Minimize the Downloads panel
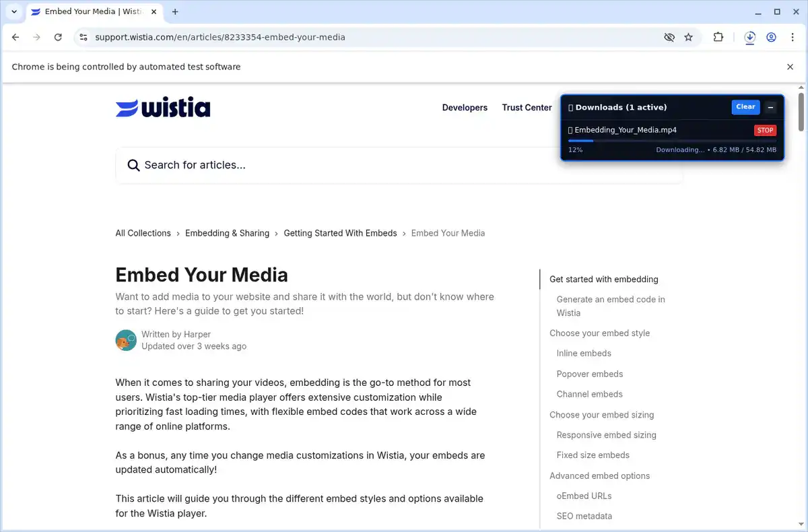Image resolution: width=808 pixels, height=532 pixels. point(771,107)
